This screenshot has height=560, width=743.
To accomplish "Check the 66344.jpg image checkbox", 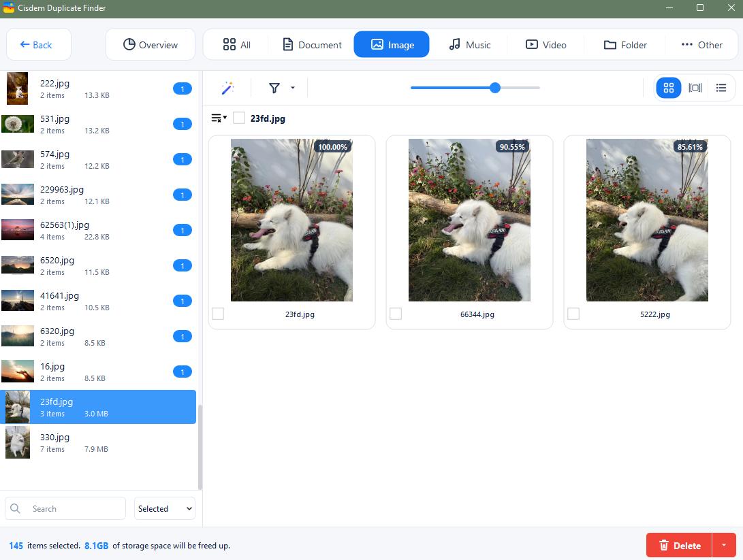I will (396, 314).
